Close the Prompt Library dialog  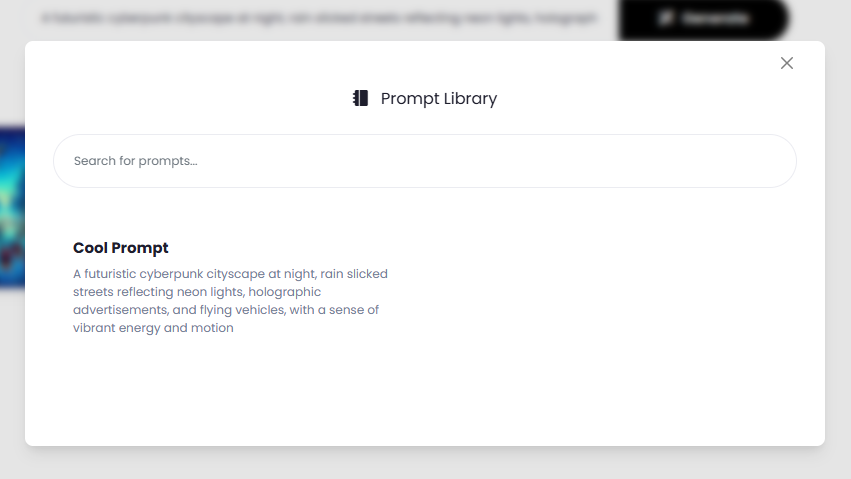click(x=786, y=63)
